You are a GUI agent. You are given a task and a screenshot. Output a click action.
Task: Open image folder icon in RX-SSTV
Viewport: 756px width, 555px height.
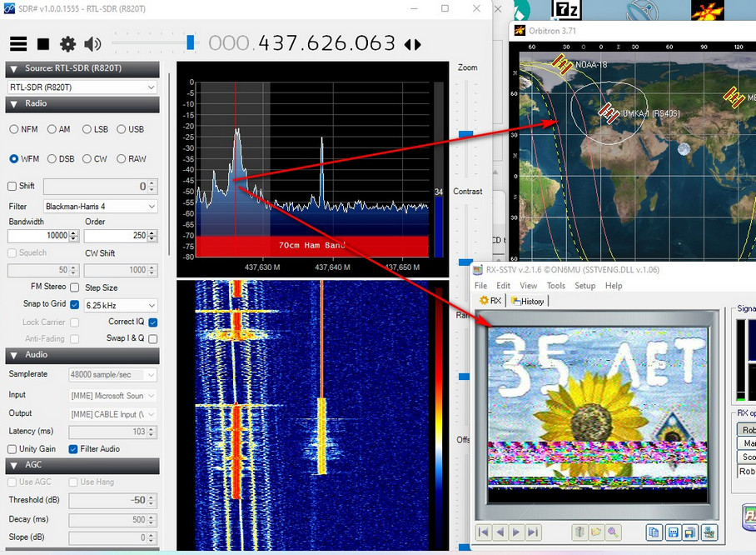[x=596, y=532]
